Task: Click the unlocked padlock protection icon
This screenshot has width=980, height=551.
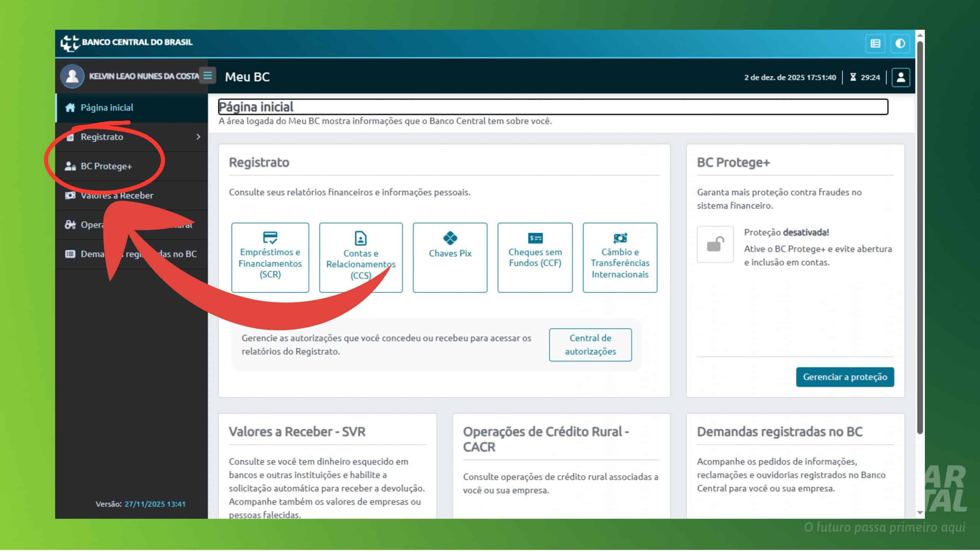Action: [715, 244]
